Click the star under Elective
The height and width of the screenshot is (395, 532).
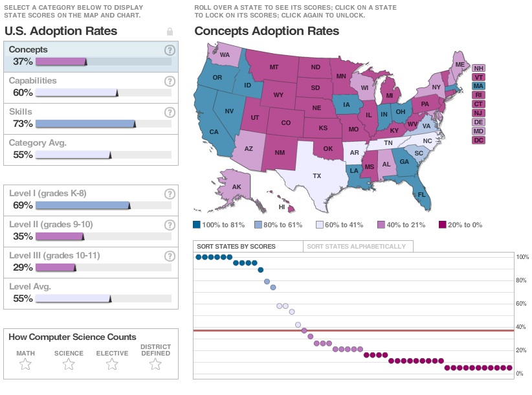112,365
